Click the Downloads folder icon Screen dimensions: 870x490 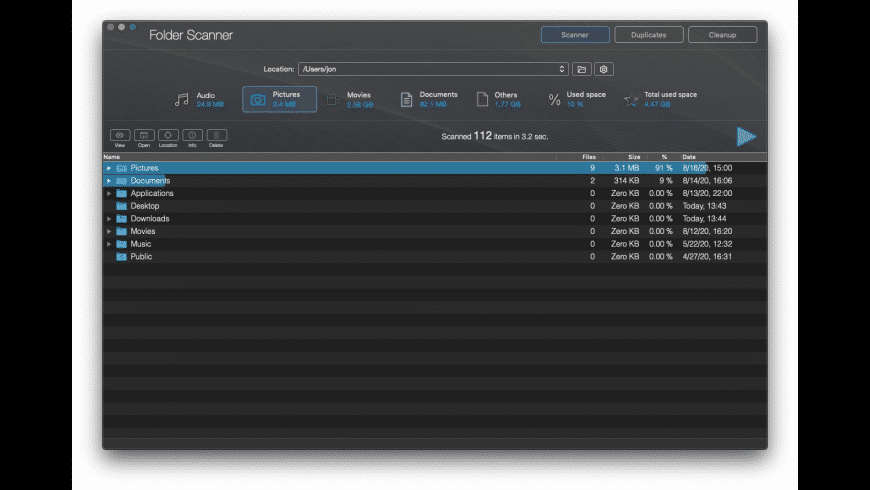(122, 219)
